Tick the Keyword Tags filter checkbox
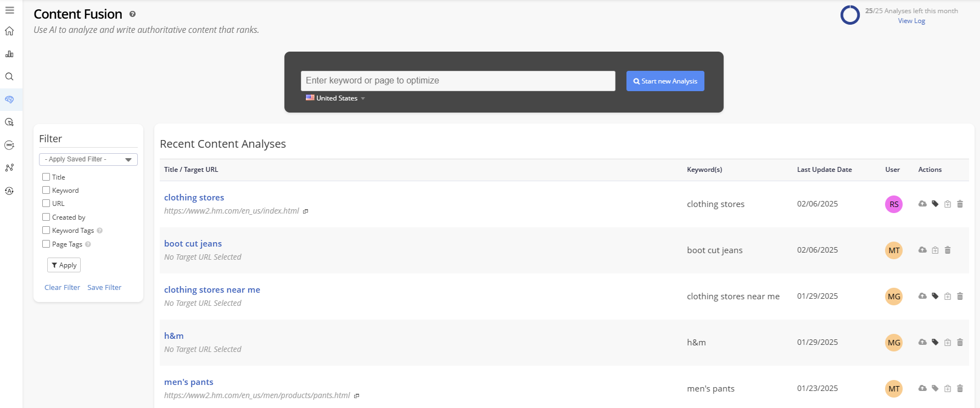980x408 pixels. [x=46, y=230]
